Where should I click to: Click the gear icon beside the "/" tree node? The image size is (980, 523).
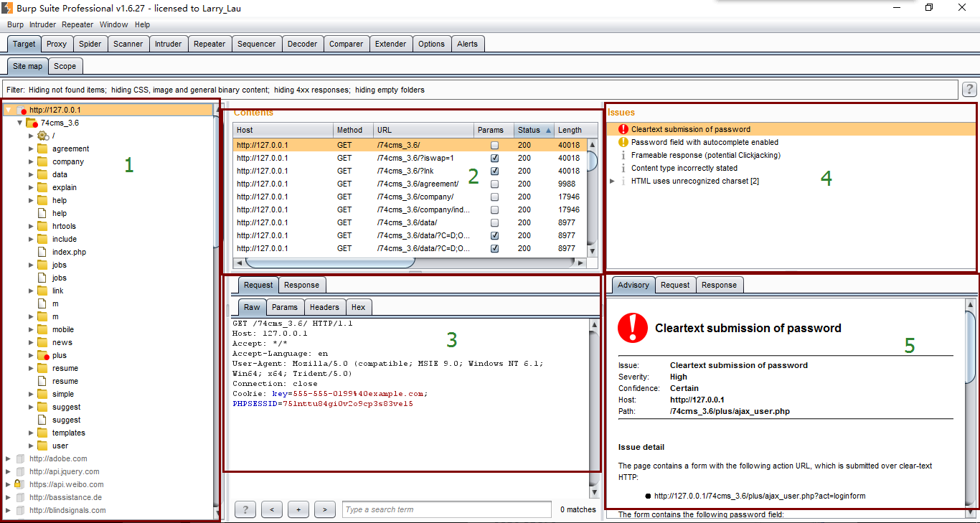[42, 136]
